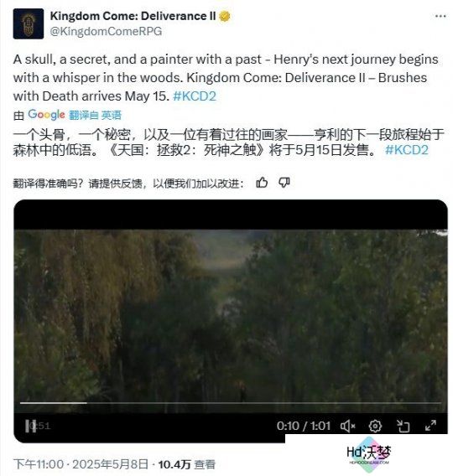
Task: Click the #KCD2 hashtag in Chinese translation
Action: [407, 150]
